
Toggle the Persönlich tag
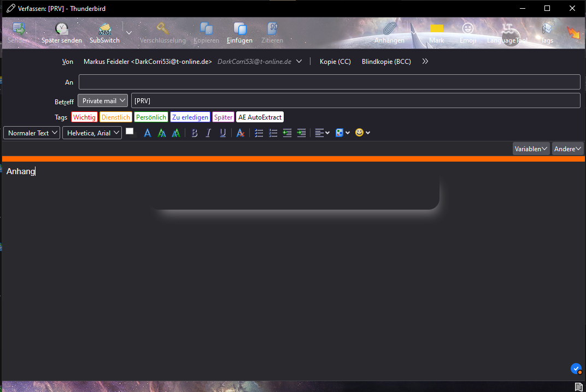click(151, 117)
